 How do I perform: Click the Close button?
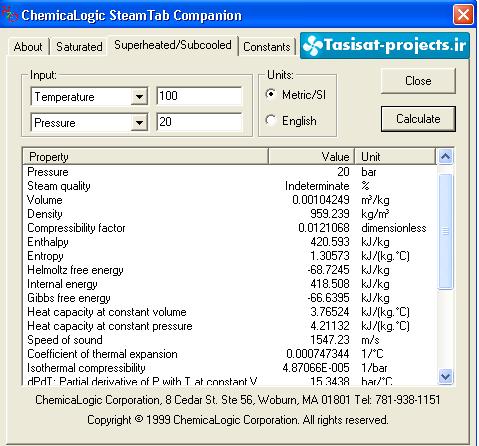coord(418,81)
